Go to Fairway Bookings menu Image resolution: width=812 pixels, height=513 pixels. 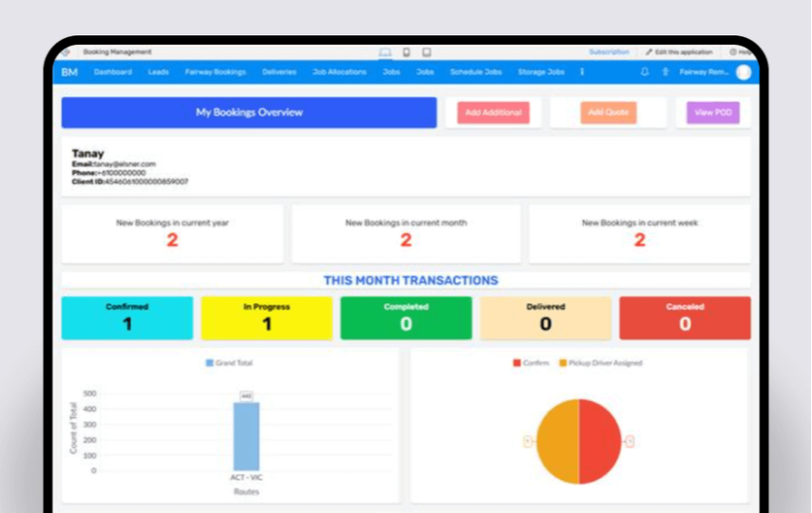215,72
